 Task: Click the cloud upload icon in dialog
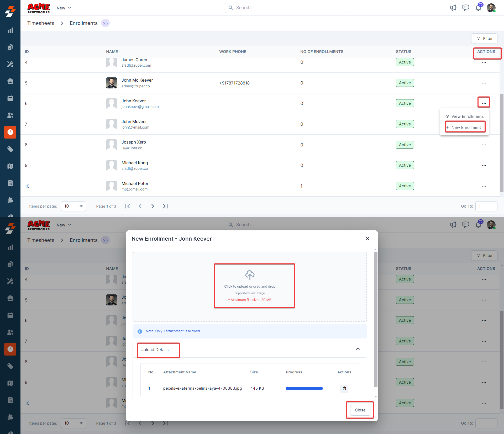click(x=250, y=275)
